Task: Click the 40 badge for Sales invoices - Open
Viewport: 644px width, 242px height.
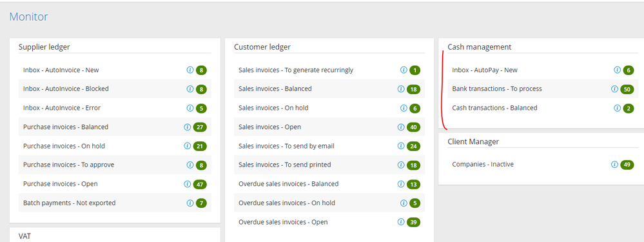Action: (x=414, y=127)
